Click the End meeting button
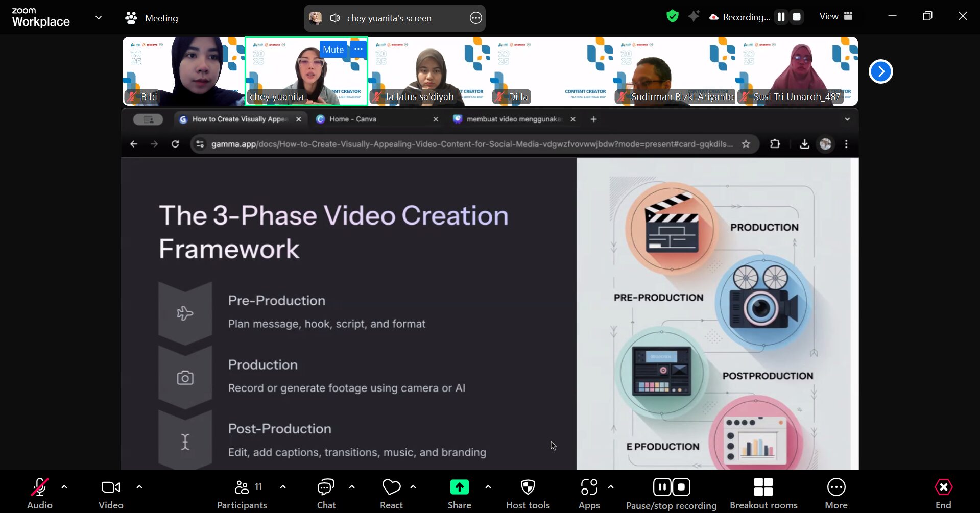The width and height of the screenshot is (980, 513). tap(943, 494)
